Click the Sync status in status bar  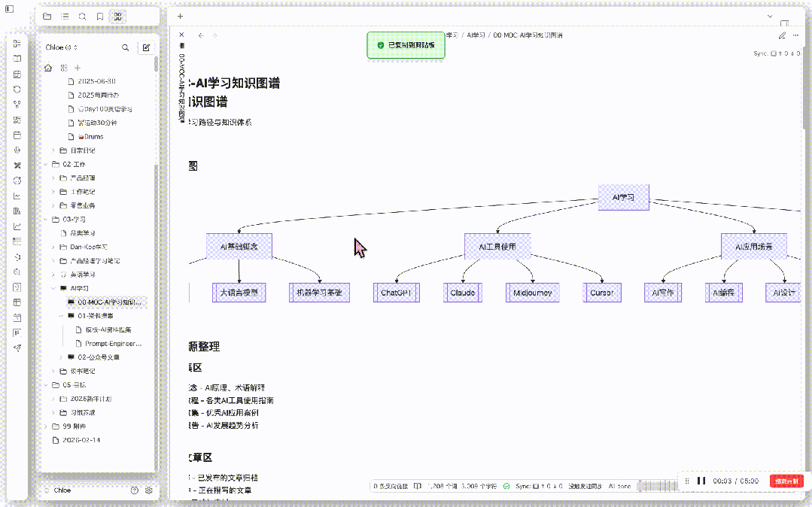pos(539,486)
